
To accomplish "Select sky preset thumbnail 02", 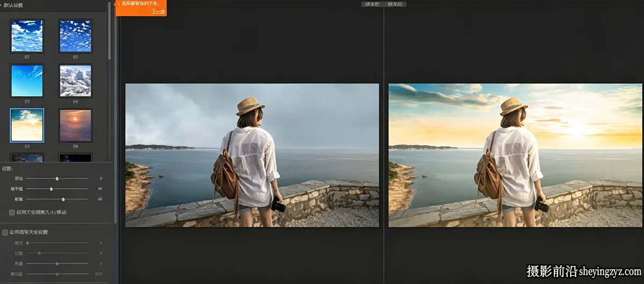I will tap(76, 36).
